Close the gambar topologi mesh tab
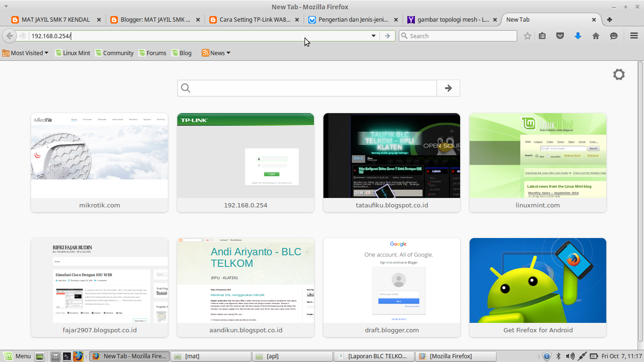The width and height of the screenshot is (644, 362). coord(495,20)
